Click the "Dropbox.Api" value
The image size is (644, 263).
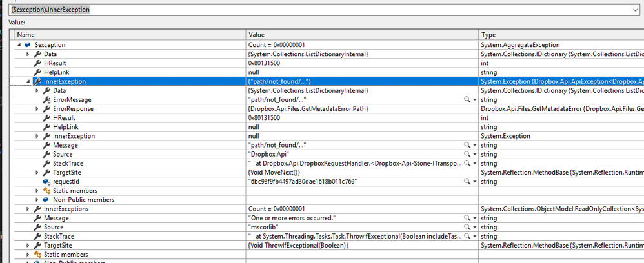269,154
